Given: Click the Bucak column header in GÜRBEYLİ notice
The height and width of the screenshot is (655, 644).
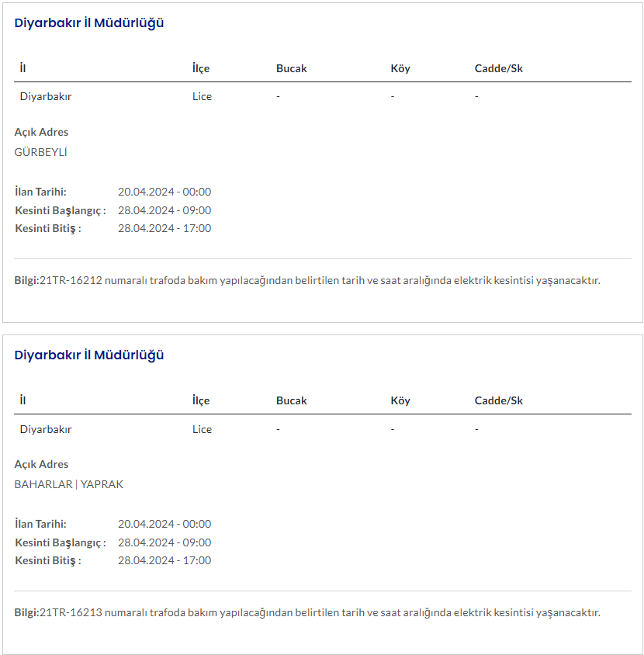Looking at the screenshot, I should [x=292, y=68].
